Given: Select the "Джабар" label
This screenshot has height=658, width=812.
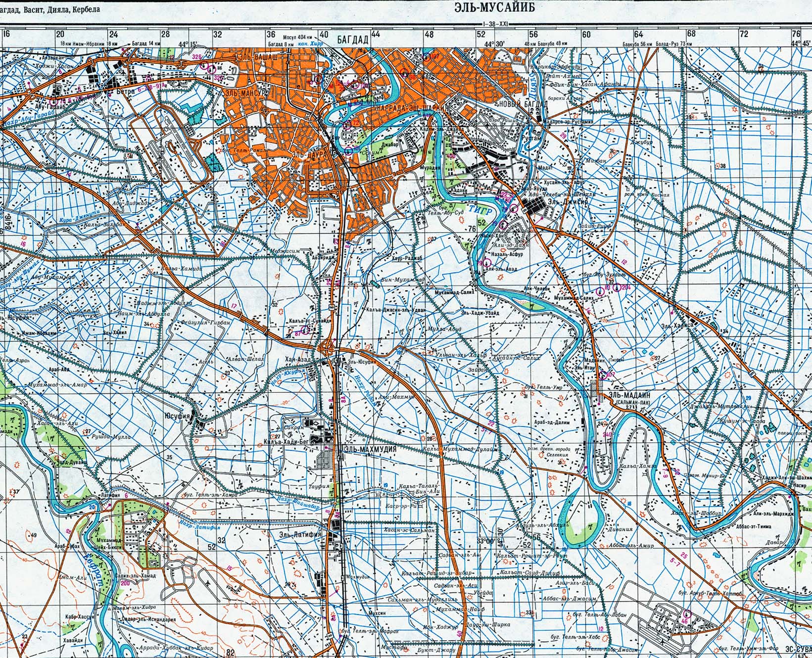Looking at the screenshot, I should click(x=390, y=145).
